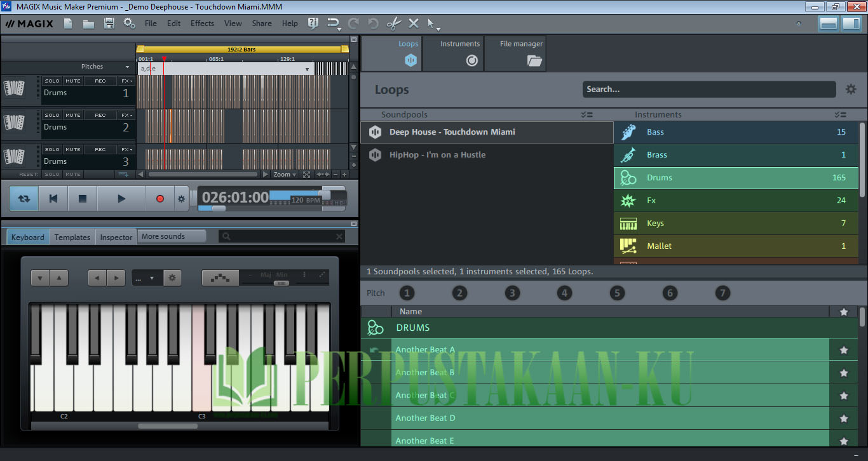Open FX dropdown on track 1

(126, 81)
